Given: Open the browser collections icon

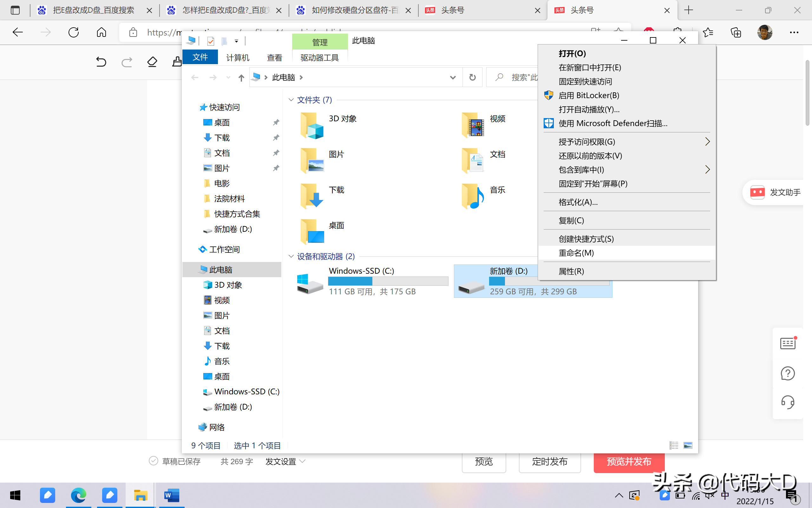Looking at the screenshot, I should [x=736, y=32].
